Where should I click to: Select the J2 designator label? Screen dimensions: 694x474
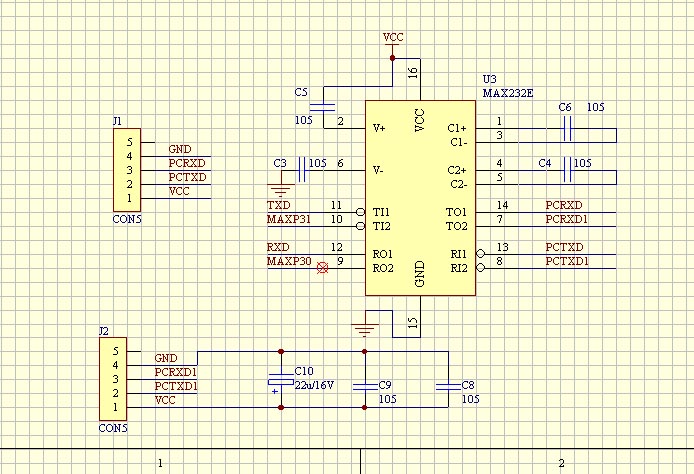coord(104,331)
